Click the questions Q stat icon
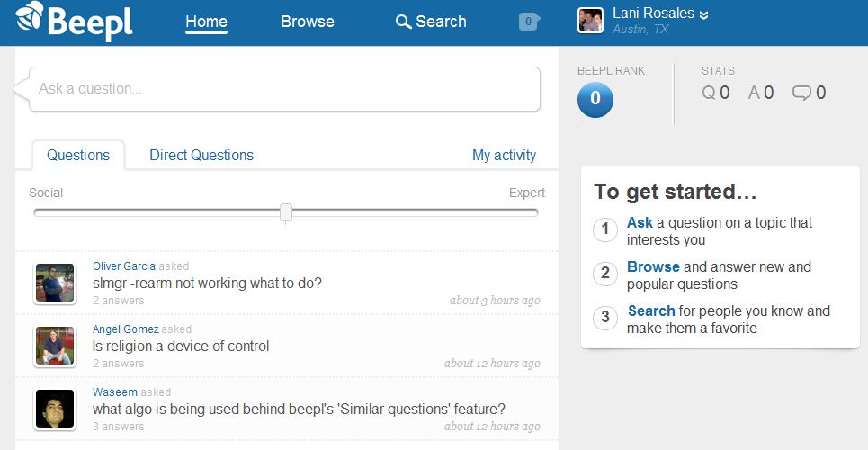The height and width of the screenshot is (450, 868). 709,93
